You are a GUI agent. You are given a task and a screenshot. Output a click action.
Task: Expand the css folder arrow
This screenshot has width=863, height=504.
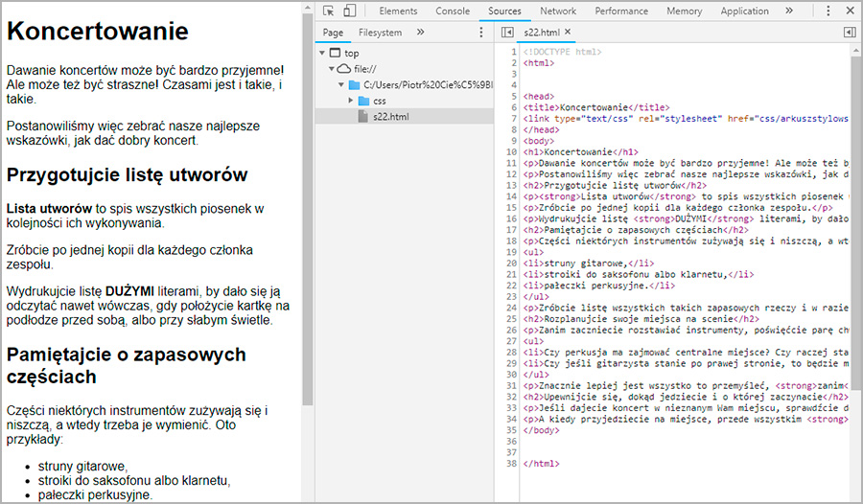click(x=351, y=101)
